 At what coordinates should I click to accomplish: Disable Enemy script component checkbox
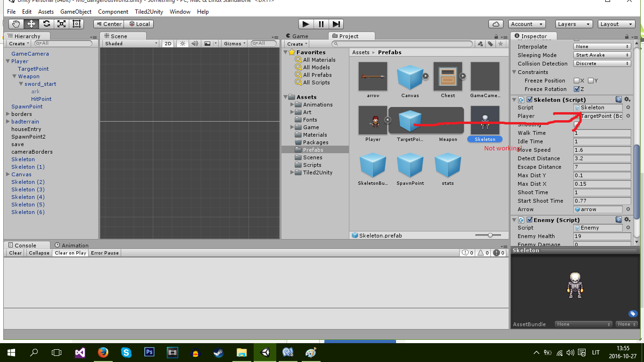(529, 220)
